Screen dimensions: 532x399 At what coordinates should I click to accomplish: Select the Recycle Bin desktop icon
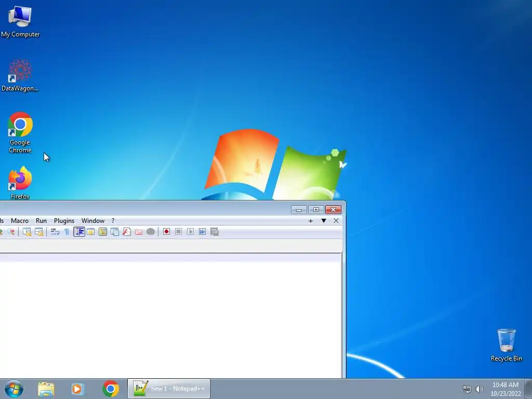point(506,345)
